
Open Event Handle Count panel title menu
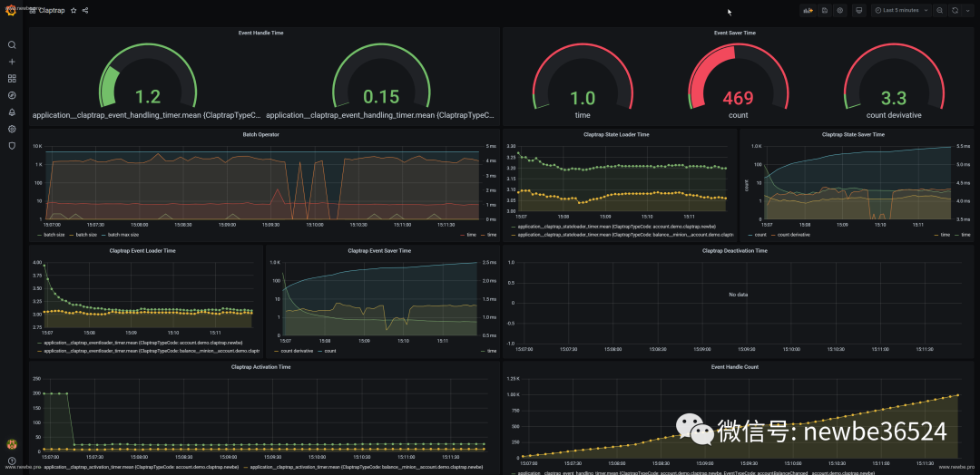point(734,367)
